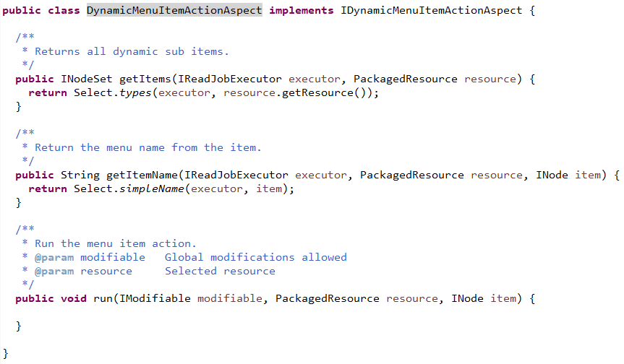Click the String return type
This screenshot has height=364, width=624.
80,175
